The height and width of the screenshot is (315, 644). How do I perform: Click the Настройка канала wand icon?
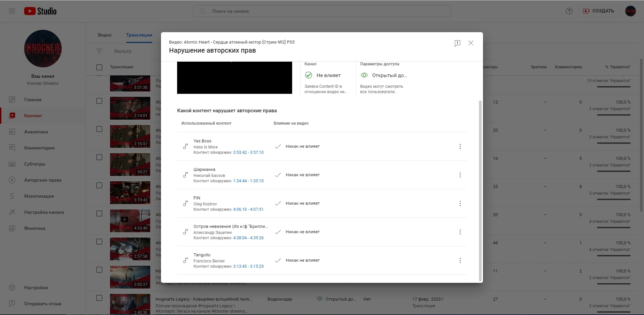12,212
